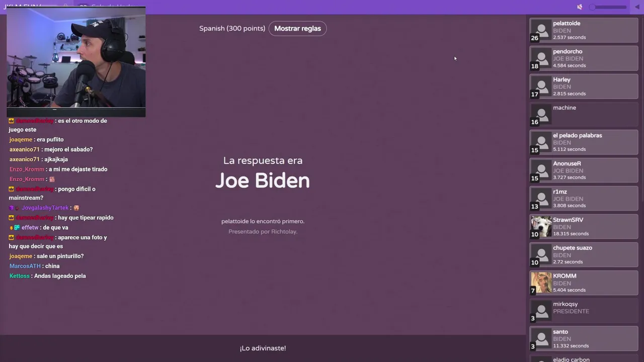Click chat username JovgalashyTartek
The width and height of the screenshot is (644, 362).
click(45, 208)
